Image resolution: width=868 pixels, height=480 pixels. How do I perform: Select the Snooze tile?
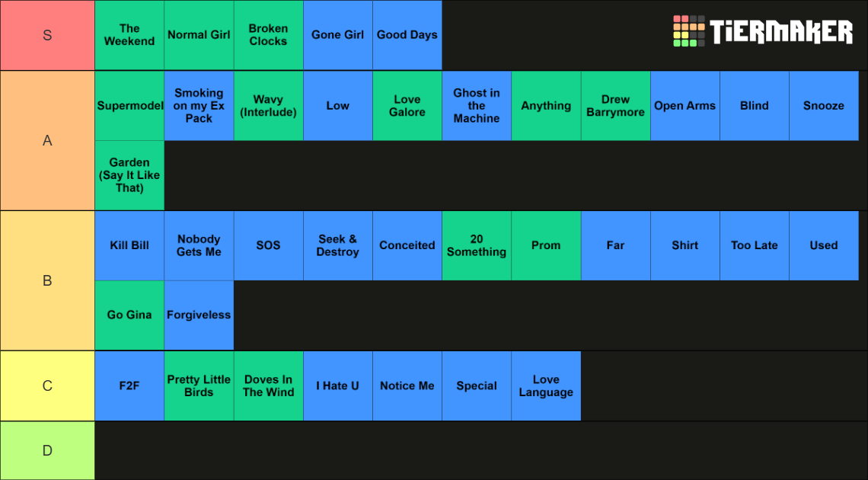coord(824,106)
